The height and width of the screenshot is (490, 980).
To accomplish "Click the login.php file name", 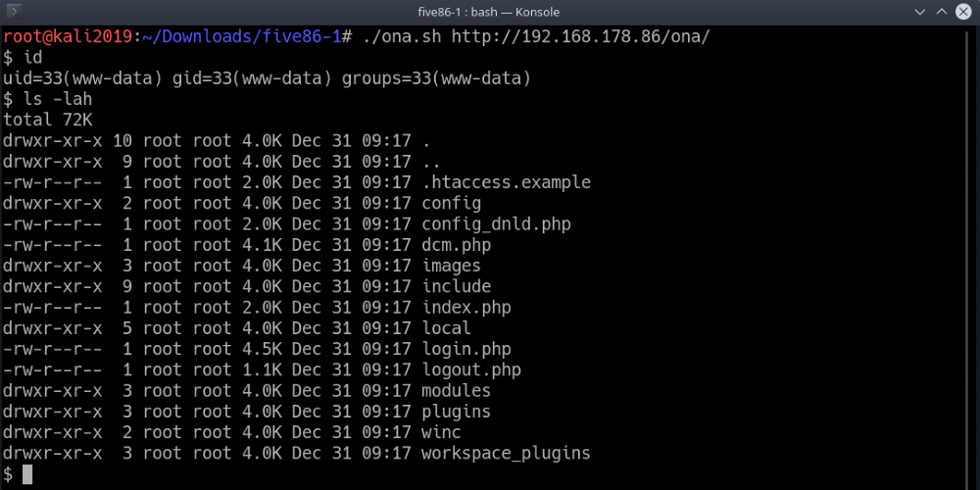I will point(465,349).
